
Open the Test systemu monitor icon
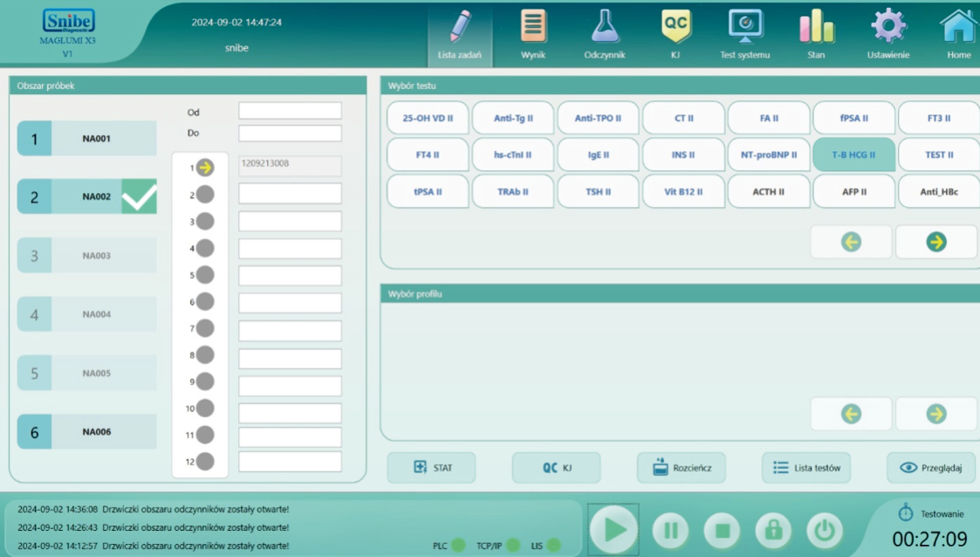pyautogui.click(x=744, y=27)
